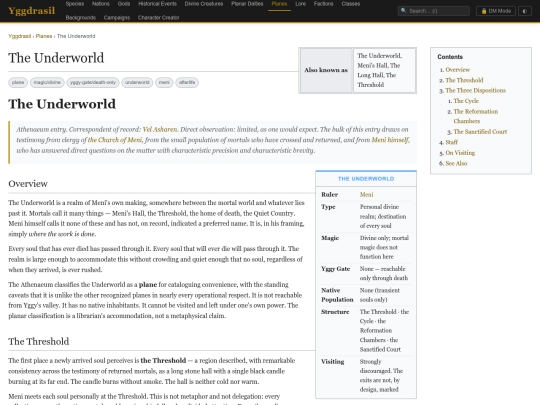Click The Threshold section heading
This screenshot has width=540, height=405.
point(39,341)
